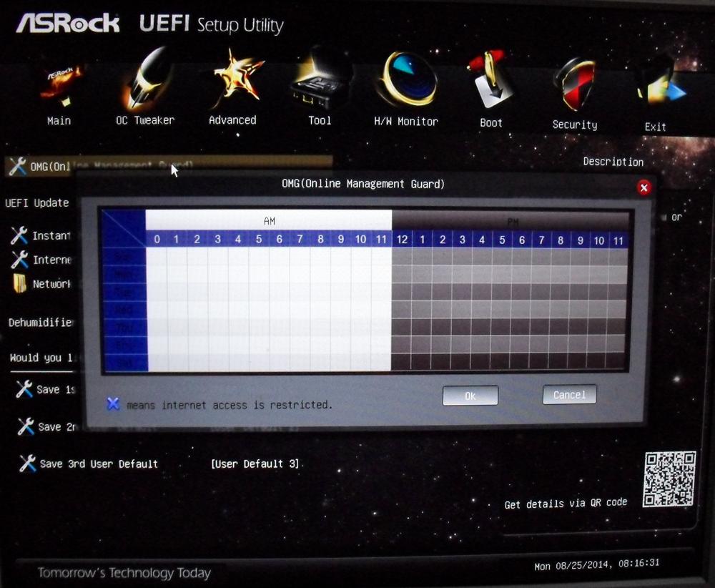
Task: Confirm the OMG schedule with Ok
Action: pyautogui.click(x=470, y=396)
